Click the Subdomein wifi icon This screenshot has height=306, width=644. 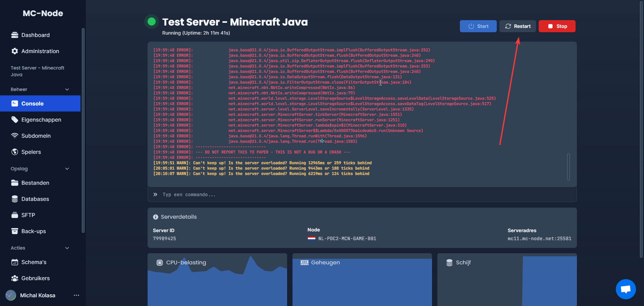(x=15, y=136)
